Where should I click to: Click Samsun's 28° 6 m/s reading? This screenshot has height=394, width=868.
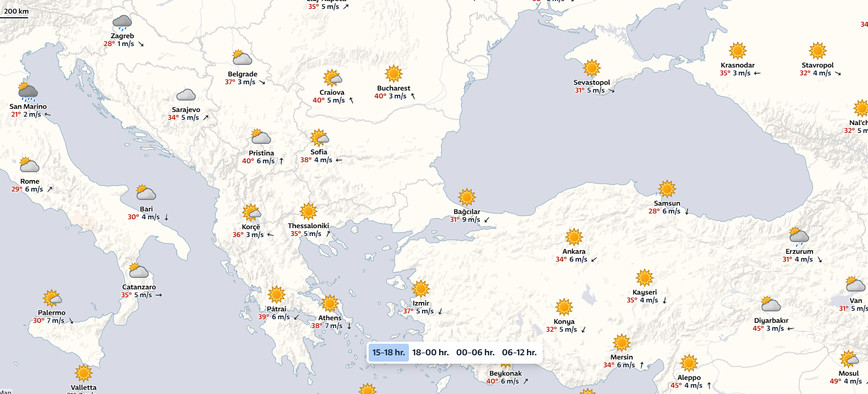(x=665, y=211)
